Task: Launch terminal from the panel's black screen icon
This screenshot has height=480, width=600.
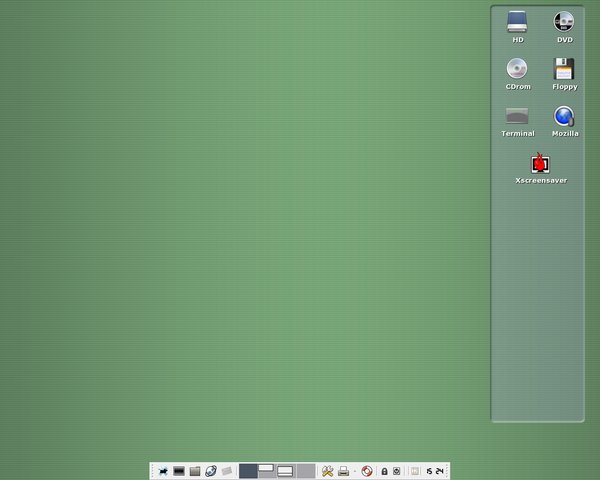Action: point(179,471)
